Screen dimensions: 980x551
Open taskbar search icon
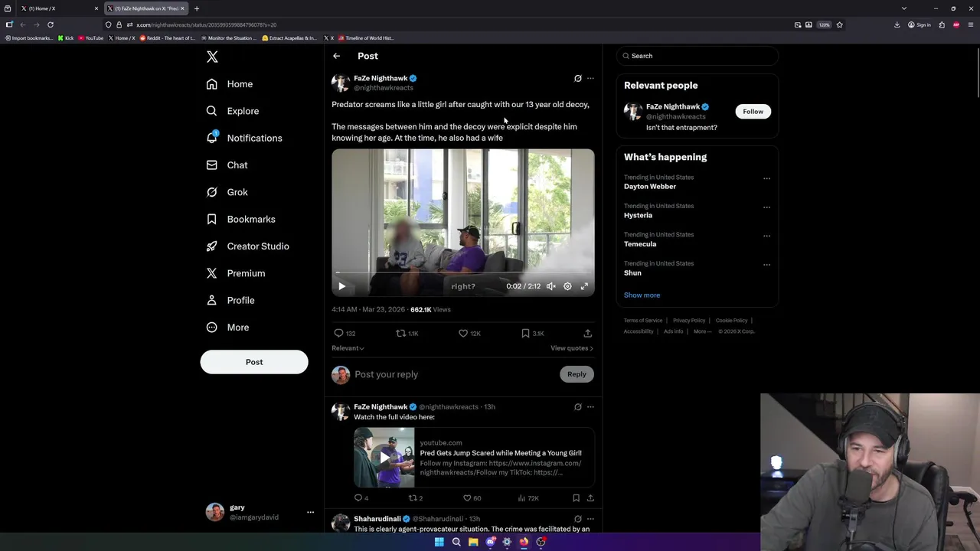456,542
